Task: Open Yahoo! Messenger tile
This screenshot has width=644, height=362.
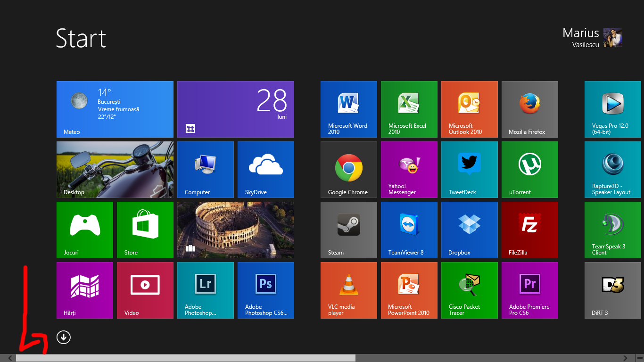Action: pos(409,170)
